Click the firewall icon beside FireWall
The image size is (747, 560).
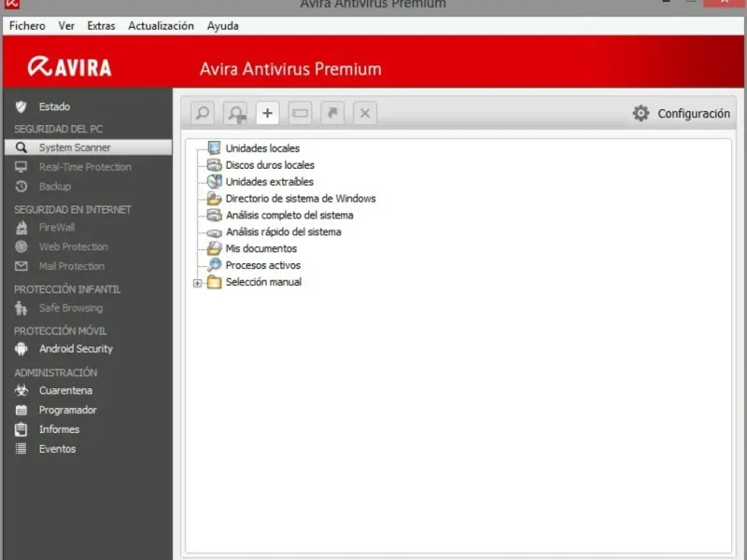pyautogui.click(x=21, y=228)
